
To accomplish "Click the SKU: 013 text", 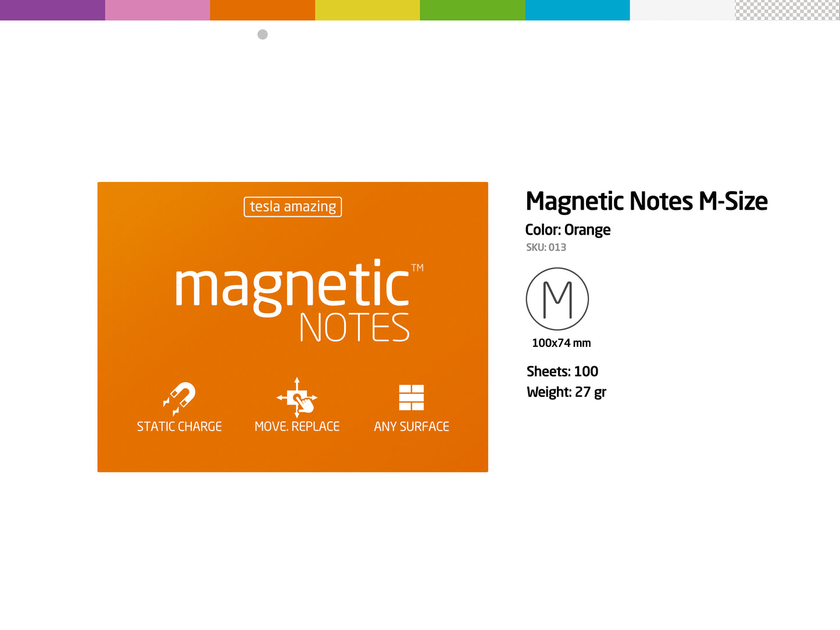I will [x=546, y=247].
